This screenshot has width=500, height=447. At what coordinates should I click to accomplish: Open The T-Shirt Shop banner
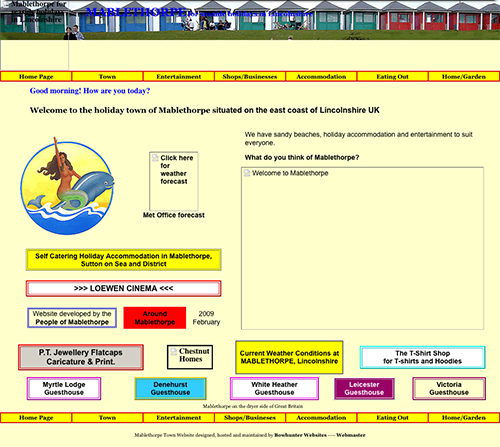[422, 357]
